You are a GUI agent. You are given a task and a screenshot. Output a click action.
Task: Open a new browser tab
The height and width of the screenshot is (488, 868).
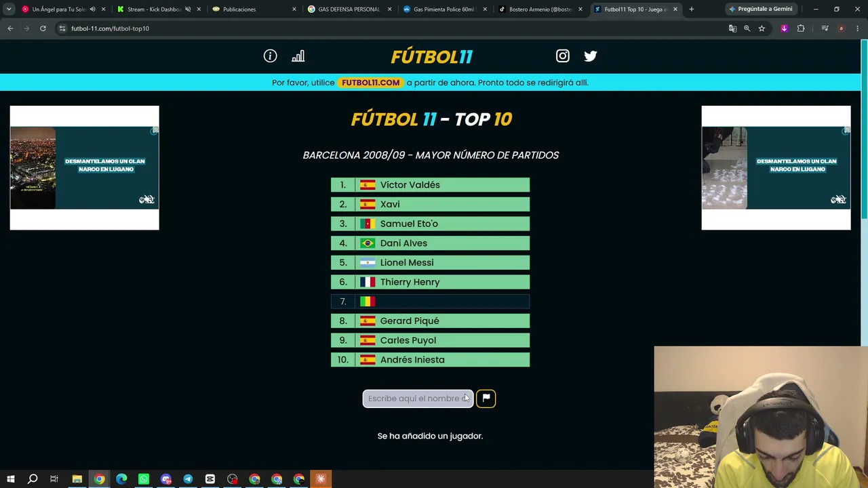691,9
